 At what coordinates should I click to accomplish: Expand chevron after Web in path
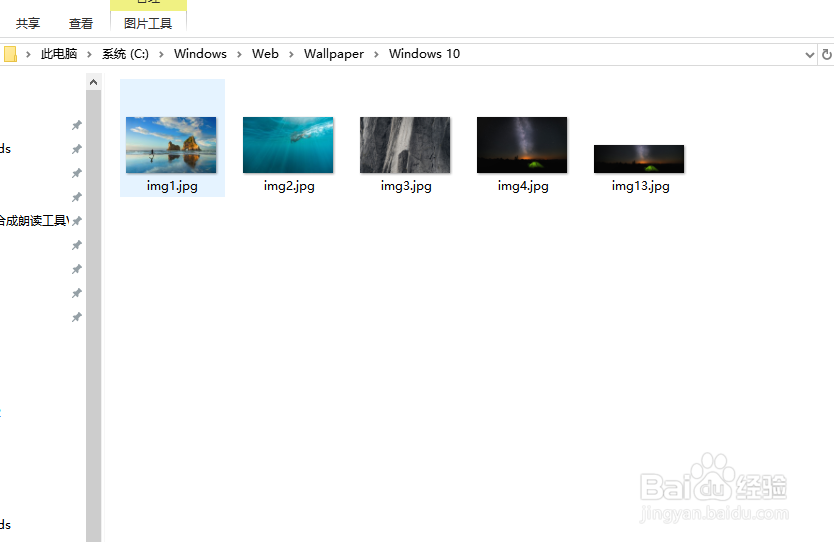[x=291, y=54]
